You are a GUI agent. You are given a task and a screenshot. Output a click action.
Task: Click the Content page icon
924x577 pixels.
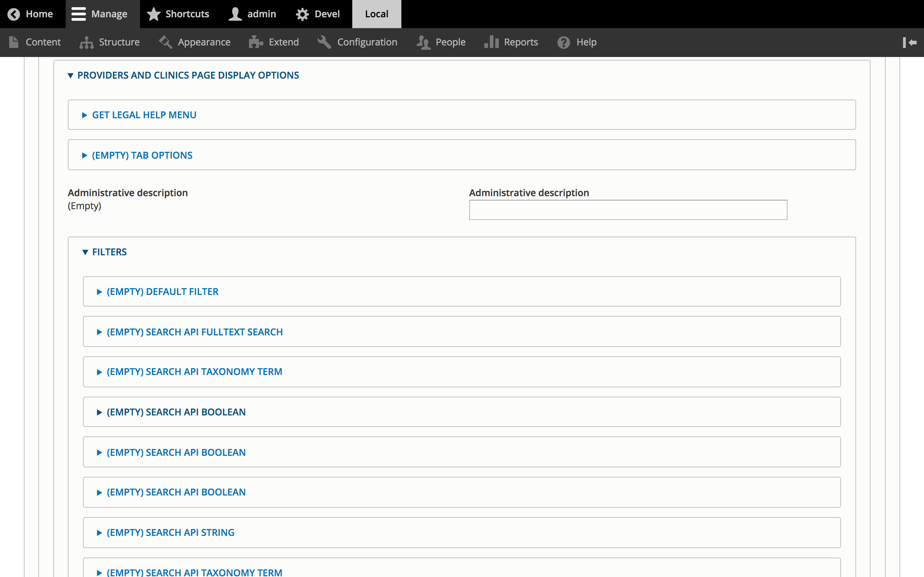click(13, 42)
